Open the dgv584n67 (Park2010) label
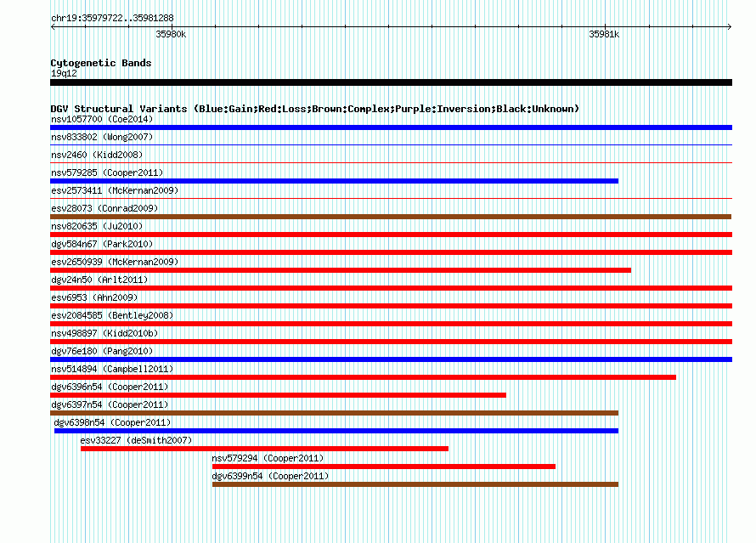This screenshot has height=543, width=756. coord(102,244)
